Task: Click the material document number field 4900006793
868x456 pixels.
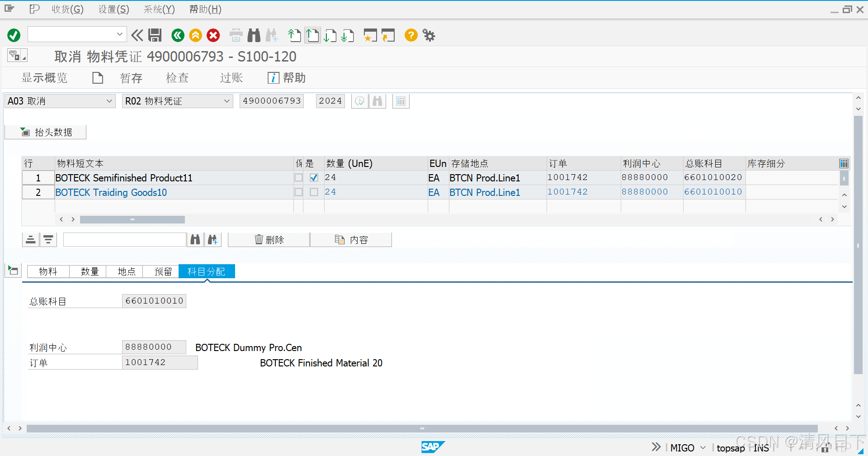Action: [x=272, y=101]
